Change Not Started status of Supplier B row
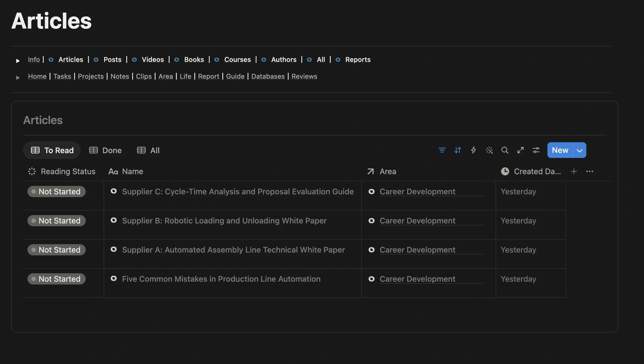 57,221
